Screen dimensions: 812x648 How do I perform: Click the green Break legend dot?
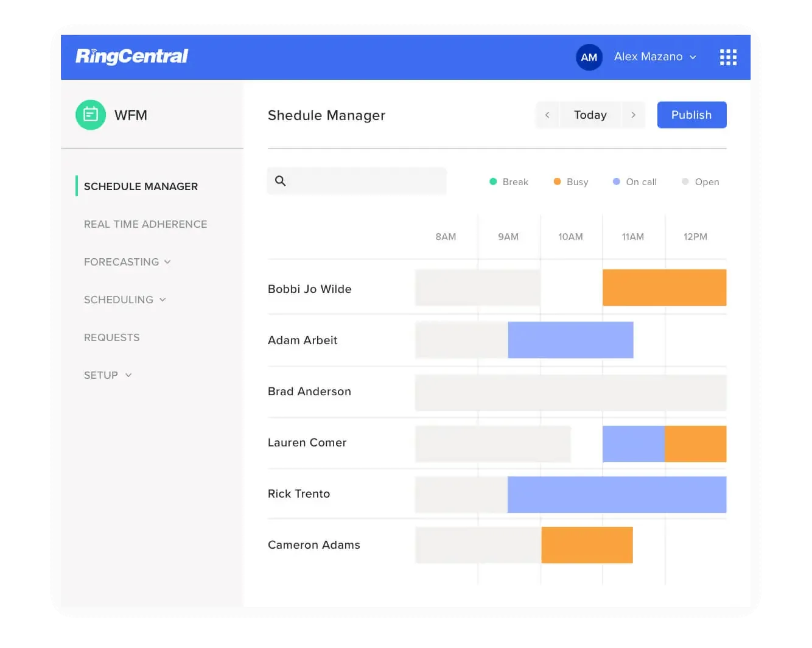point(493,181)
